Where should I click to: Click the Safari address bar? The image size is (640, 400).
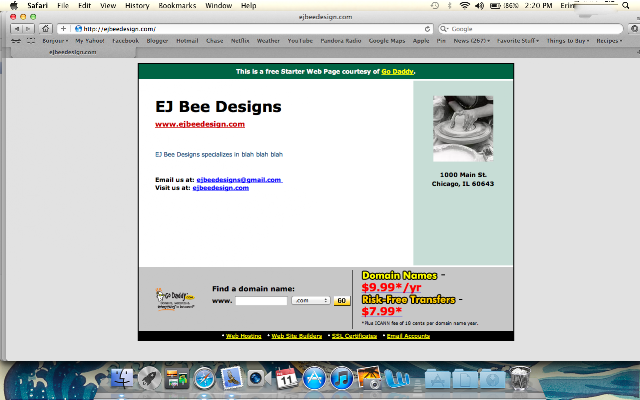249,29
